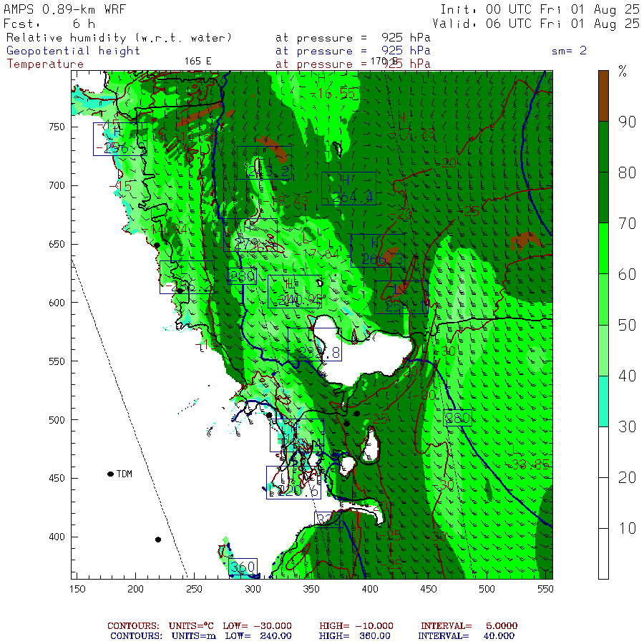Viewport: 644px width, 644px height.
Task: Click the red '-14.94' temperature label
Action: (x=165, y=229)
